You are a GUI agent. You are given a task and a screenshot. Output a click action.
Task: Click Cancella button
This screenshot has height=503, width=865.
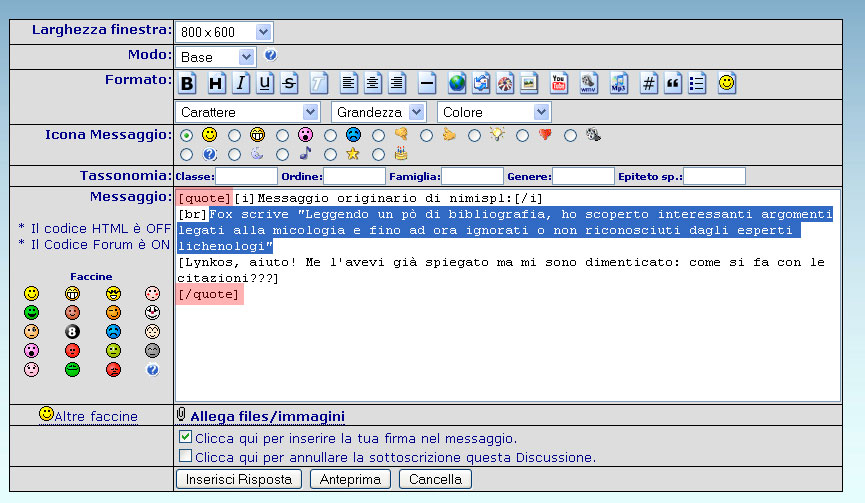click(x=435, y=479)
